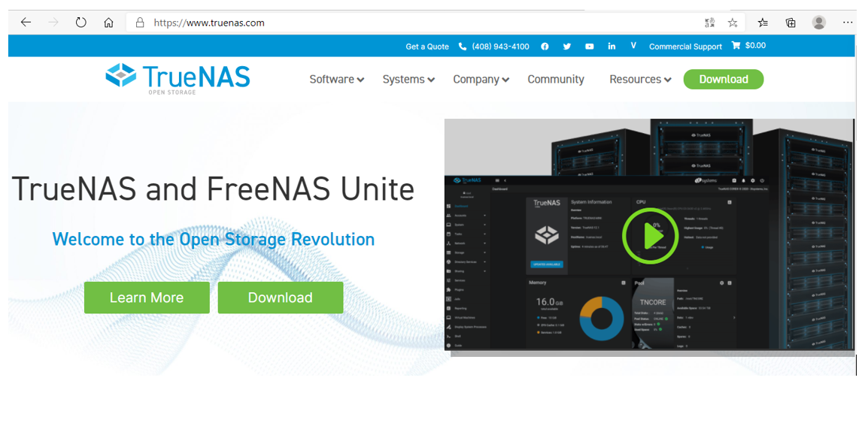Open the Vimeo V icon
868x426 pixels.
coord(633,46)
